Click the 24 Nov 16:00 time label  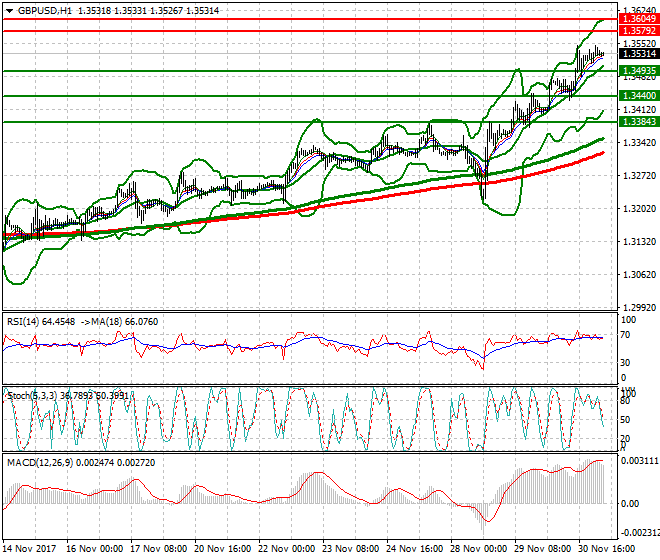pos(415,549)
